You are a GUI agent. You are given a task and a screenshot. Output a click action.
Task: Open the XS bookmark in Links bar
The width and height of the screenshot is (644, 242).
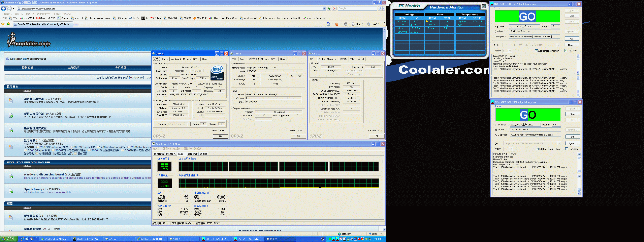[x=145, y=18]
